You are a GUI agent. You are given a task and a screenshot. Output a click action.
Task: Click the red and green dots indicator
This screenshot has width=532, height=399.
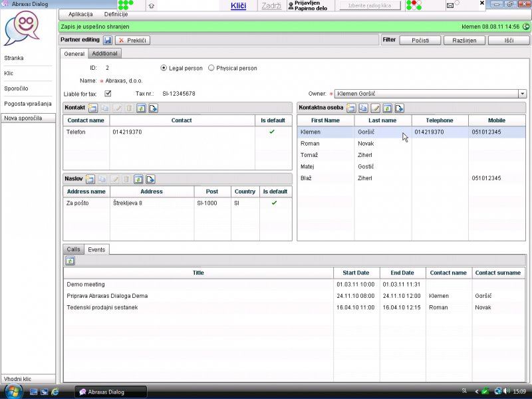pyautogui.click(x=414, y=5)
